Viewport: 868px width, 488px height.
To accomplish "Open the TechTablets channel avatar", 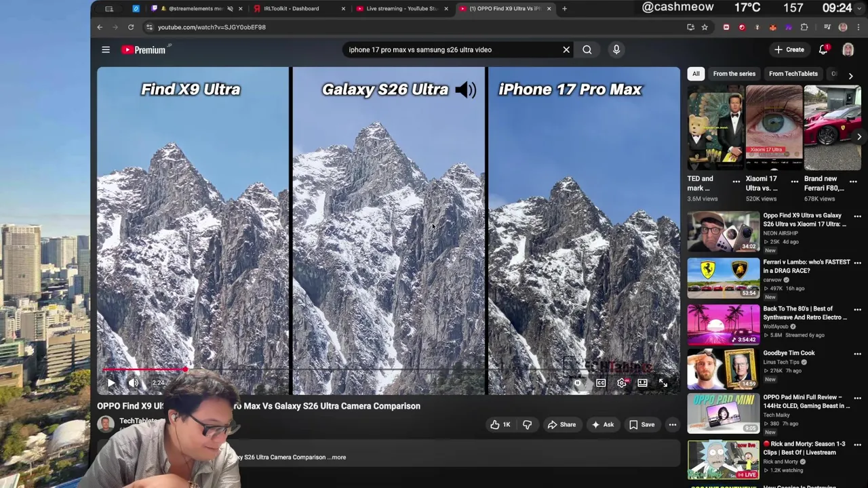I will point(105,424).
